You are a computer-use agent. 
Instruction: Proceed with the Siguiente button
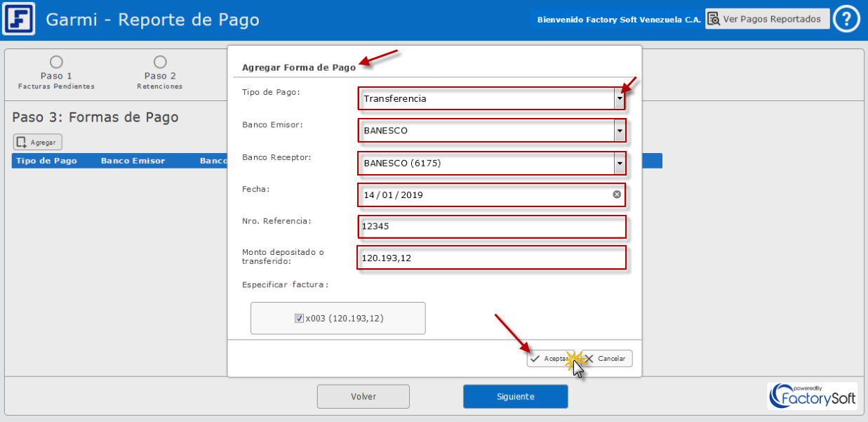pyautogui.click(x=515, y=397)
